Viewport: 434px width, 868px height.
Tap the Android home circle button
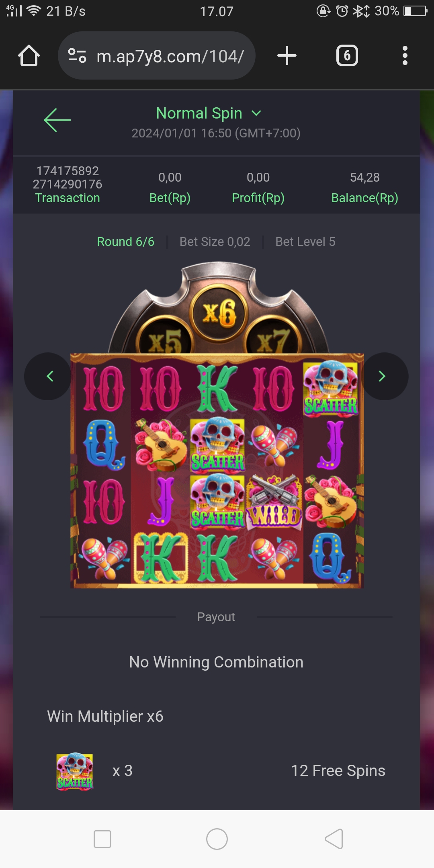pyautogui.click(x=217, y=839)
